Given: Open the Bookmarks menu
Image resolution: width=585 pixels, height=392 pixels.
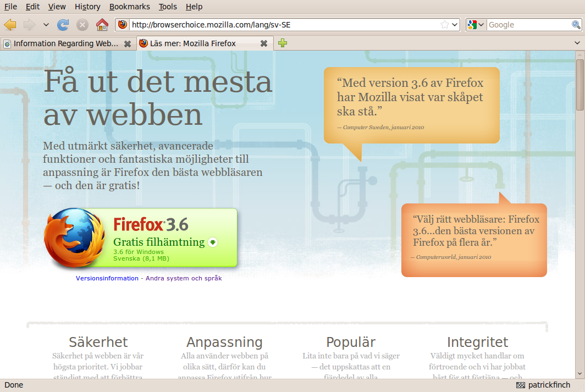Looking at the screenshot, I should pos(129,7).
